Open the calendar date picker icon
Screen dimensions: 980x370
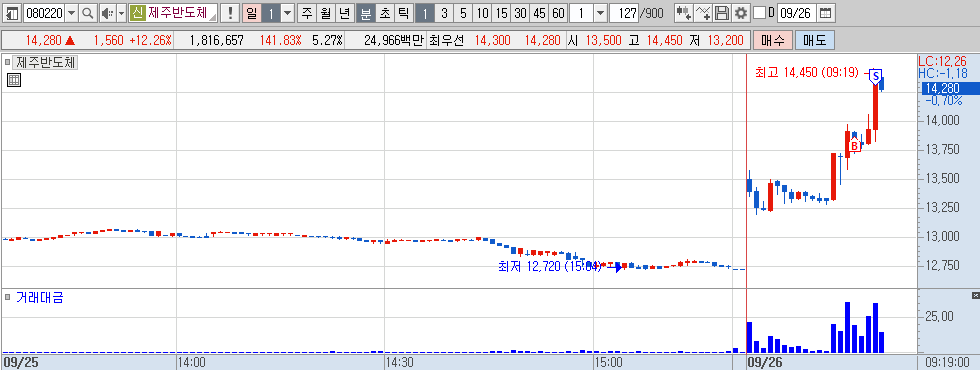pyautogui.click(x=826, y=12)
